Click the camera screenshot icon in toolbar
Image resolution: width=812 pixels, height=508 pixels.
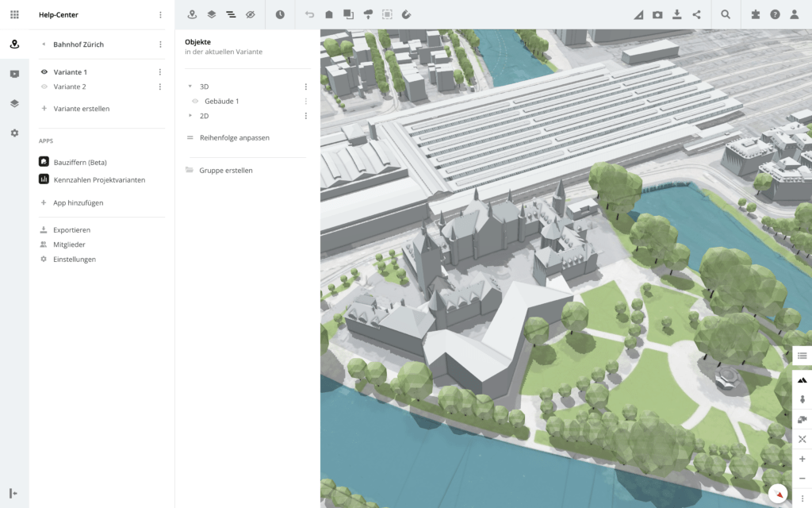click(657, 14)
